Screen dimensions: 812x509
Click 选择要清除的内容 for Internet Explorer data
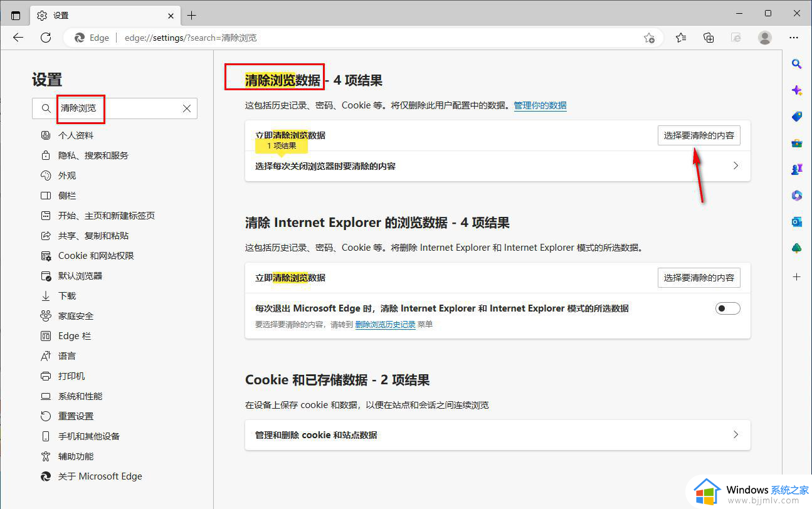pos(699,278)
